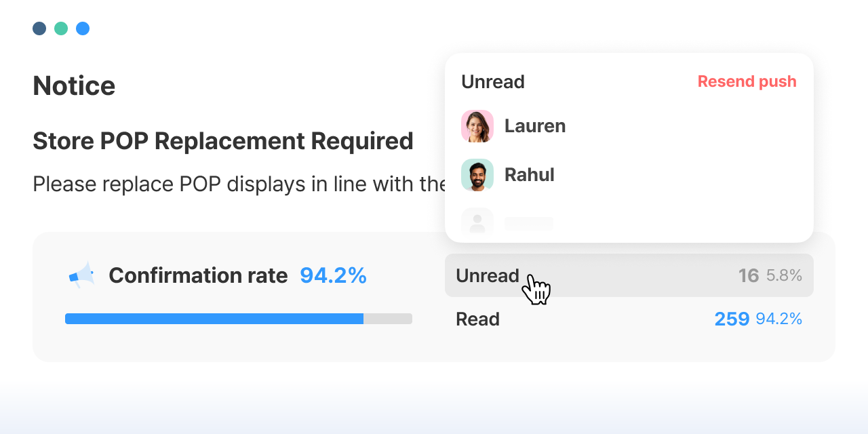Click the Notice heading
This screenshot has width=868, height=434.
point(74,85)
